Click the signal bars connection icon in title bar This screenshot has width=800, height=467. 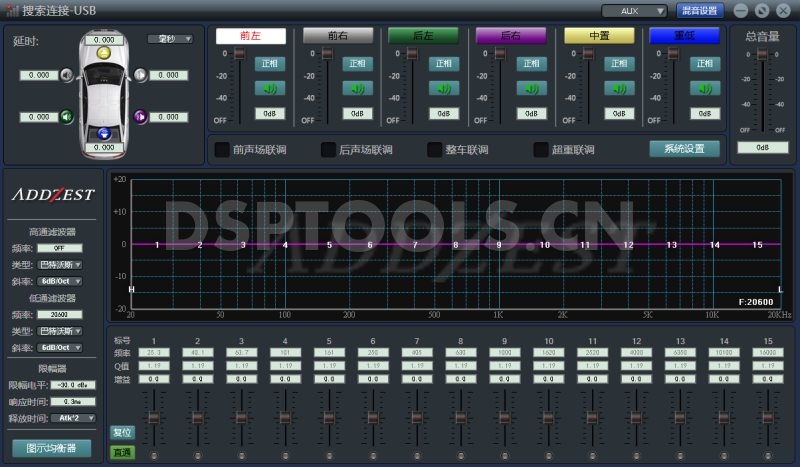coord(12,10)
